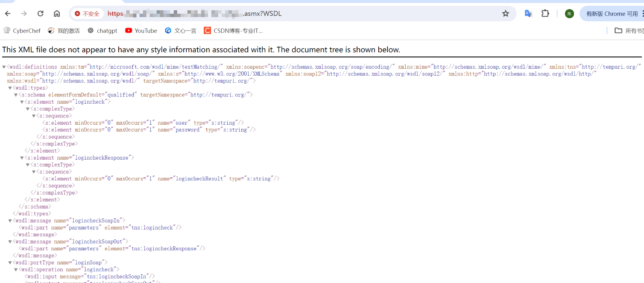This screenshot has height=283, width=644.
Task: Click the tns:logincheckResponse wsdl:part line
Action: click(x=112, y=248)
